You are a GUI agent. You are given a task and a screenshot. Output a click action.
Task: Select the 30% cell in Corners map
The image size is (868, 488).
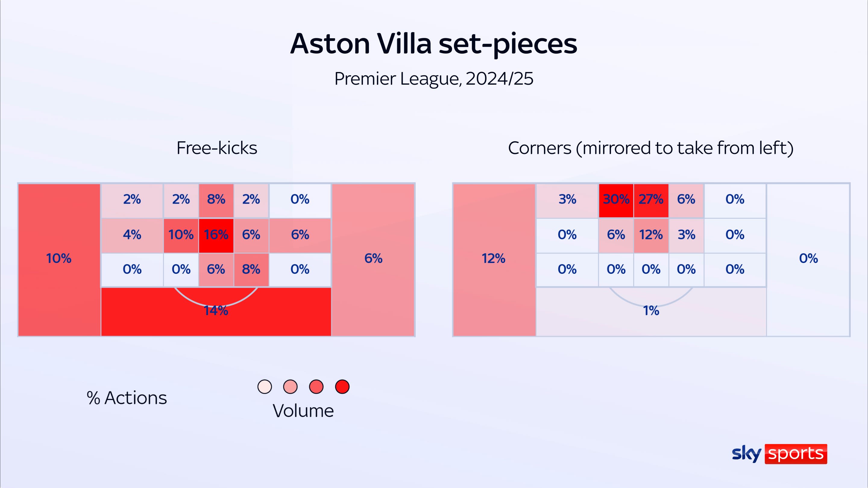pyautogui.click(x=616, y=199)
